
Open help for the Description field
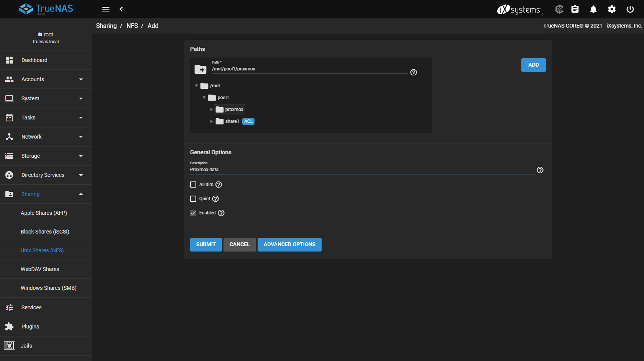pos(540,170)
